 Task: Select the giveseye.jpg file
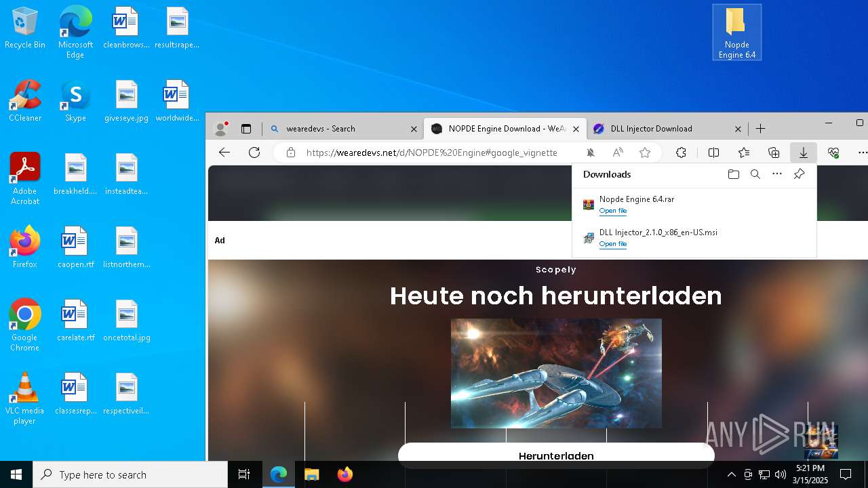pos(126,102)
